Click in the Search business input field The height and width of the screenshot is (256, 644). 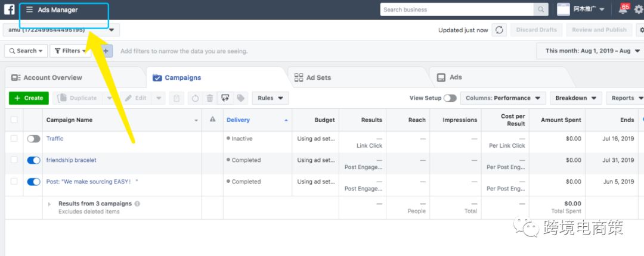(x=457, y=10)
